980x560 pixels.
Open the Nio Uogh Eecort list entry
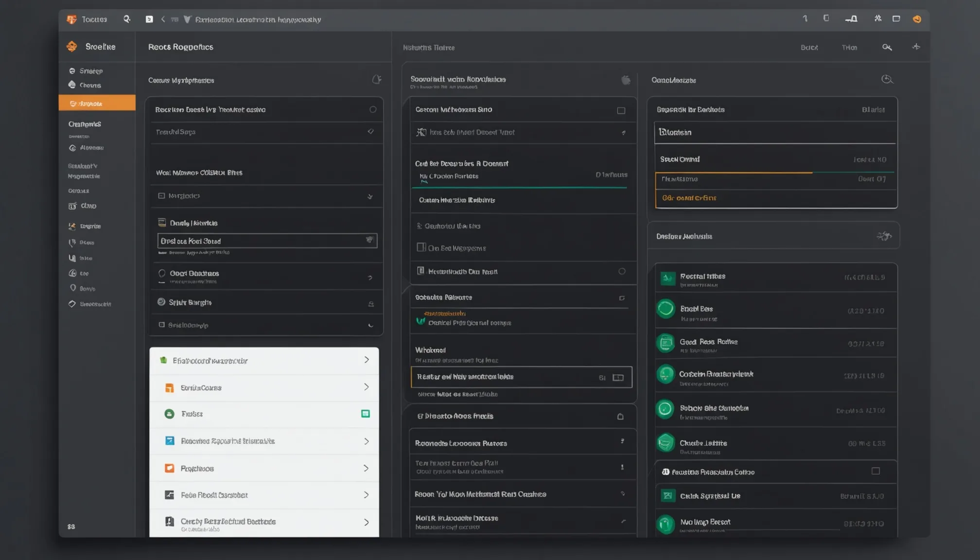(x=776, y=523)
